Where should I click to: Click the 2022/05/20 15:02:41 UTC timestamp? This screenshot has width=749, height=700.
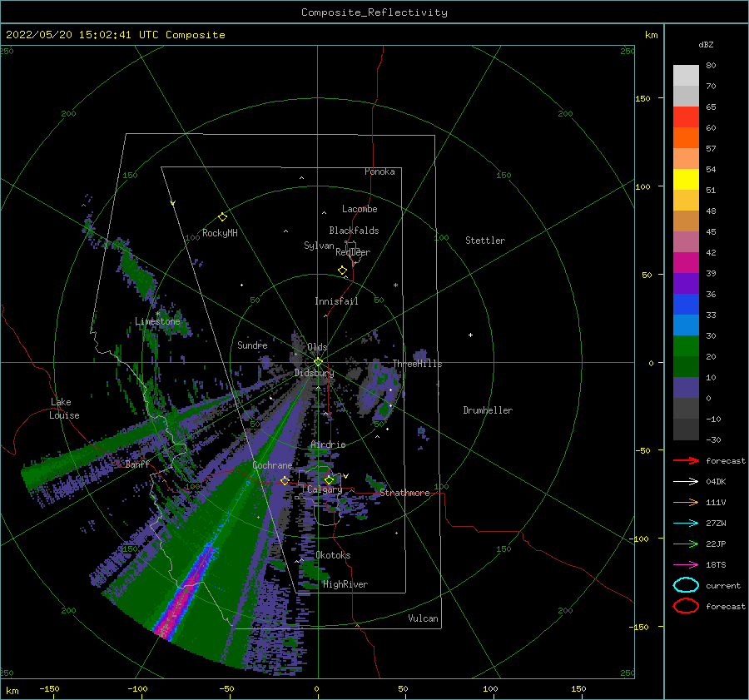115,34
